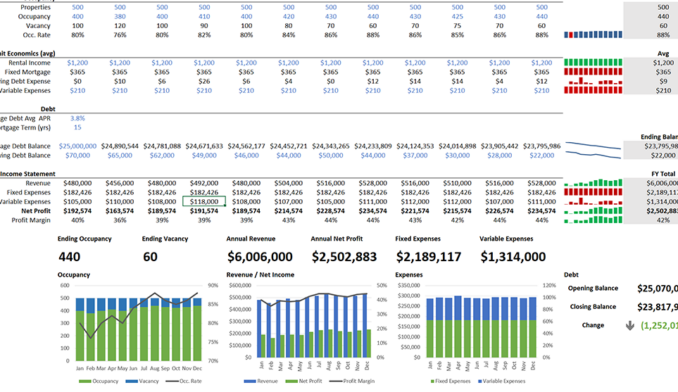Viewport: 678px width, 392px height.
Task: Click the Vacancy legend entry
Action: (142, 381)
